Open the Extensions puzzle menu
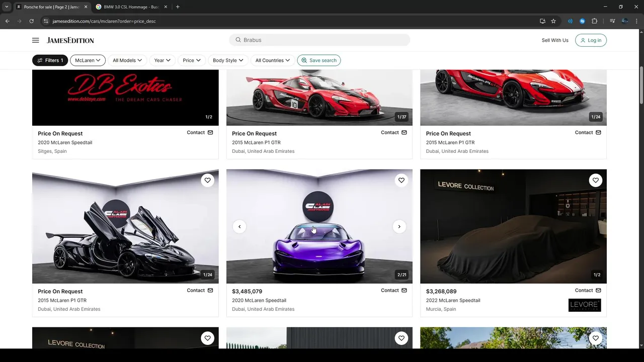644x362 pixels. 595,21
